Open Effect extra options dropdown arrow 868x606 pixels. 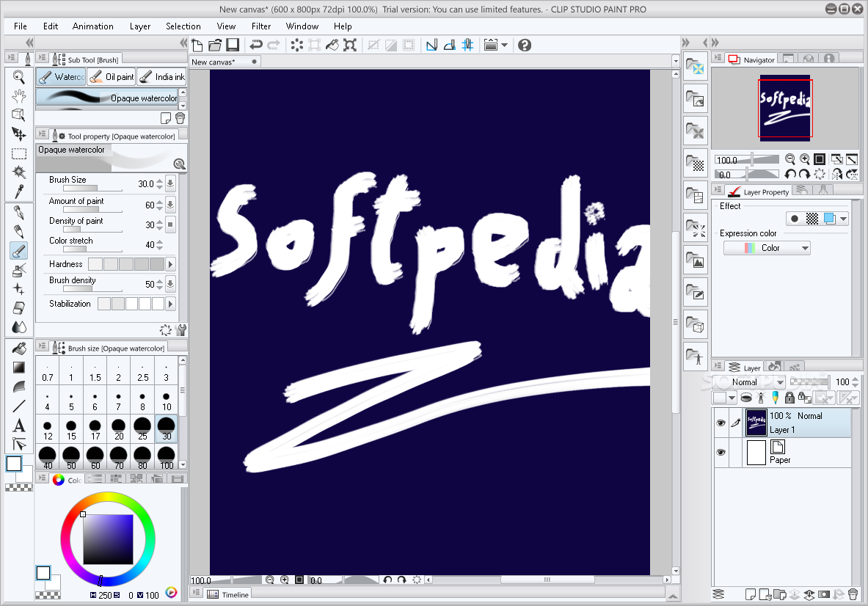843,219
